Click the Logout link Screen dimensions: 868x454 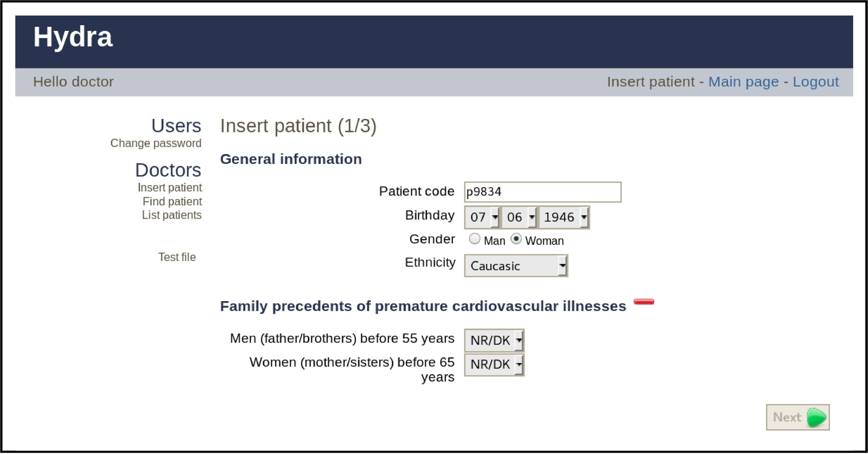click(x=815, y=82)
